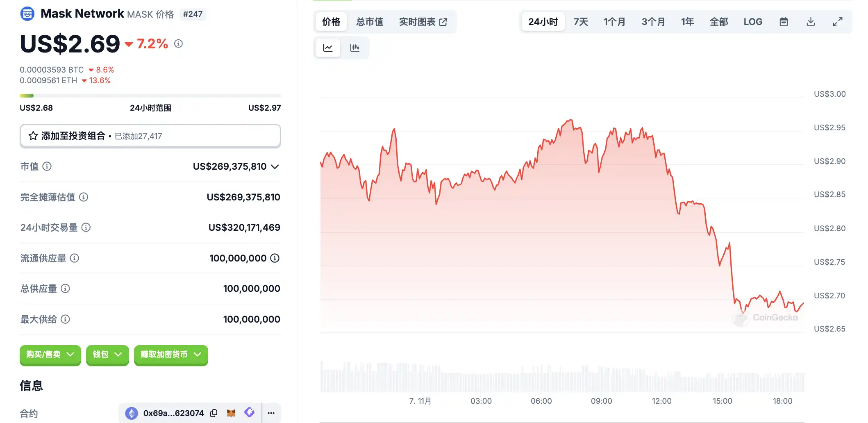
Task: Copy the contract address
Action: click(214, 413)
